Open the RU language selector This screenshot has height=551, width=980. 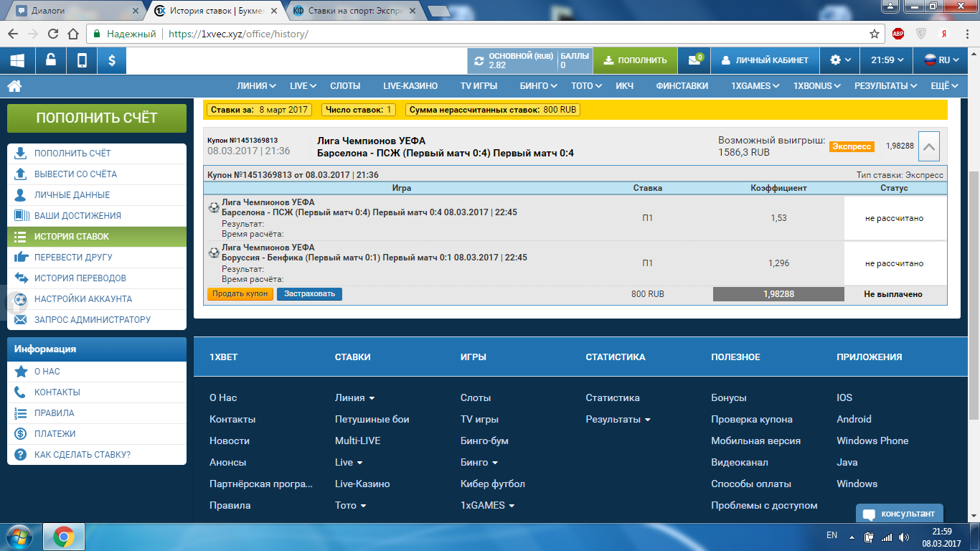pos(942,60)
